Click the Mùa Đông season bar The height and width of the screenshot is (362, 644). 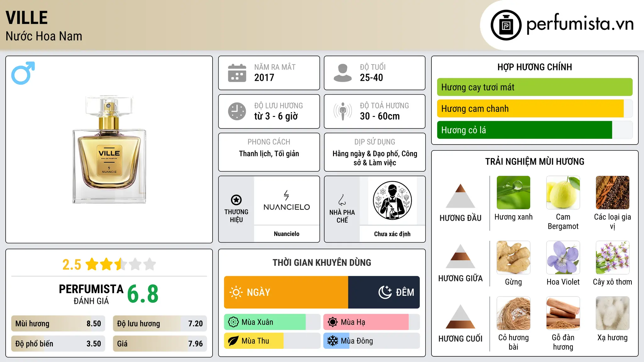(371, 341)
